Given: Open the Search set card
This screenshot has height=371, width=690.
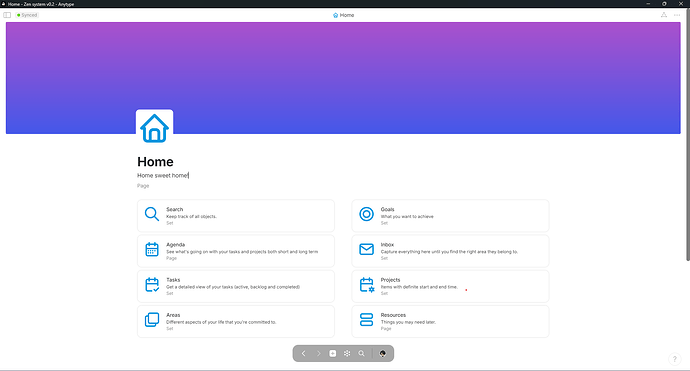Looking at the screenshot, I should point(236,216).
